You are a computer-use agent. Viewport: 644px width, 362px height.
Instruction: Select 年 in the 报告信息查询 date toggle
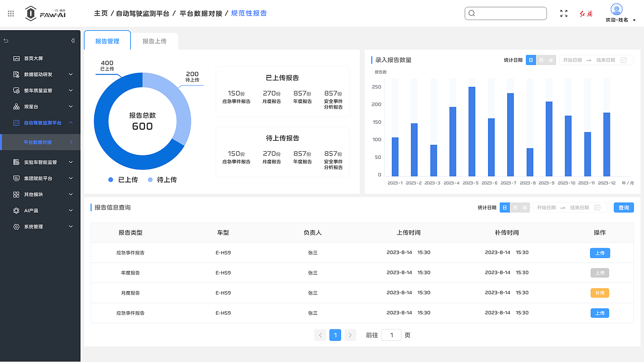tap(524, 207)
